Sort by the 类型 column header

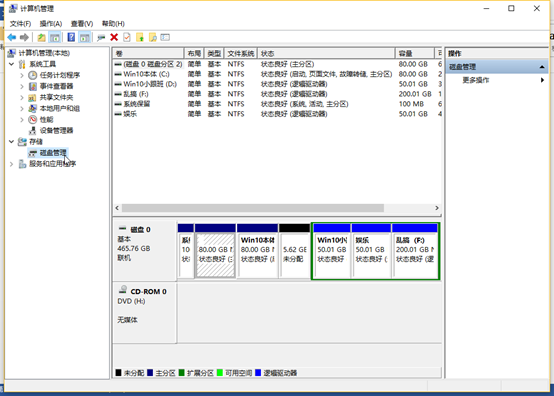pyautogui.click(x=214, y=53)
